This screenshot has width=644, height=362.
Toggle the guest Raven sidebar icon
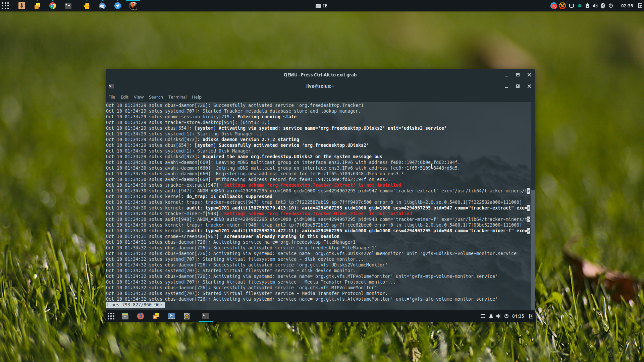(x=531, y=316)
